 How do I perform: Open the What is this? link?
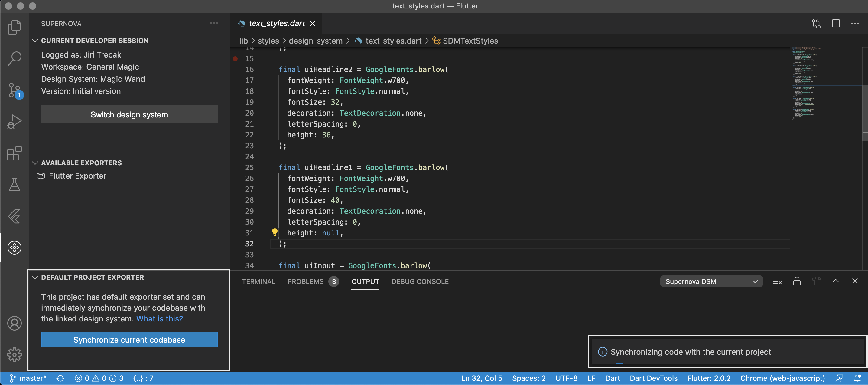[160, 318]
